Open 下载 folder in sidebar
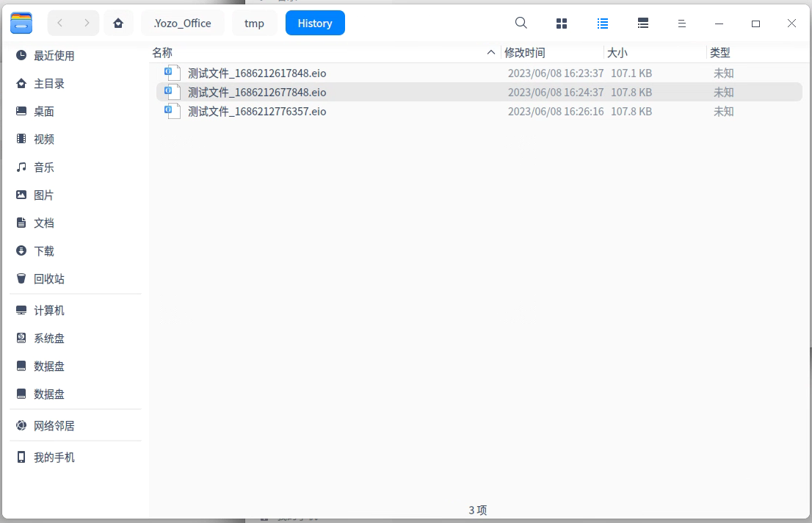Image resolution: width=812 pixels, height=523 pixels. coord(76,251)
